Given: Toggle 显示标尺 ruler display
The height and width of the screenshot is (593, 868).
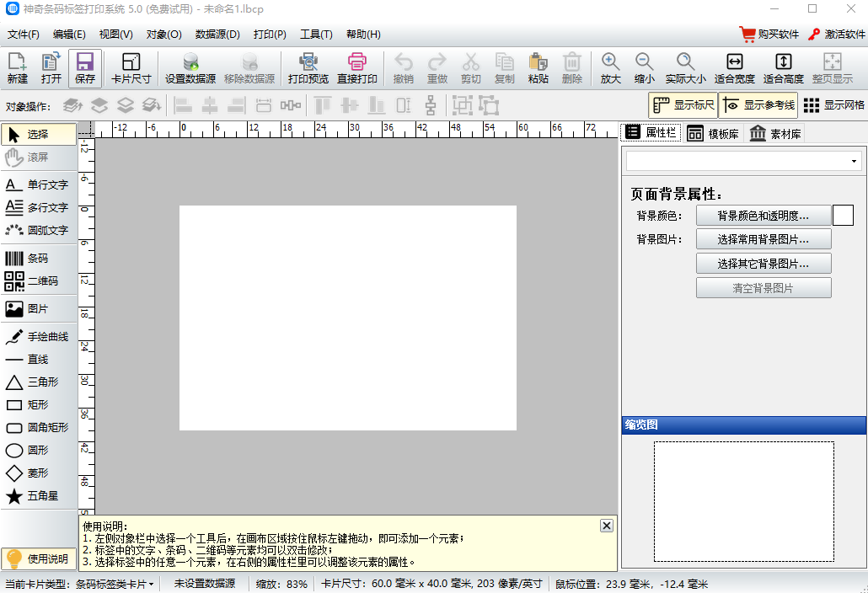Looking at the screenshot, I should click(x=683, y=105).
